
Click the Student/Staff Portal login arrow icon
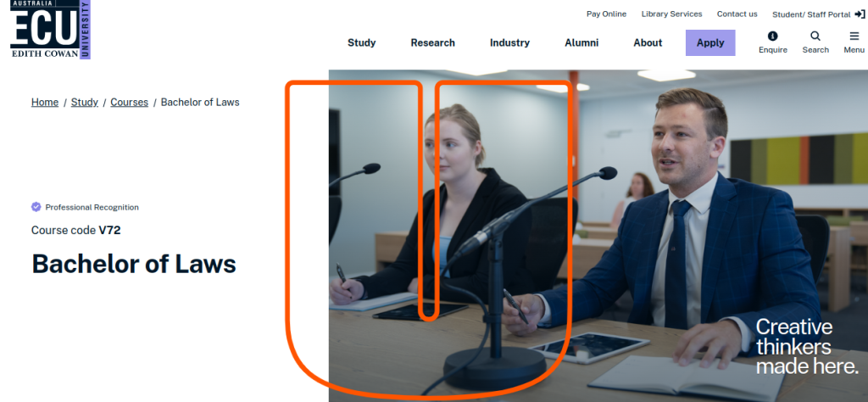point(860,14)
